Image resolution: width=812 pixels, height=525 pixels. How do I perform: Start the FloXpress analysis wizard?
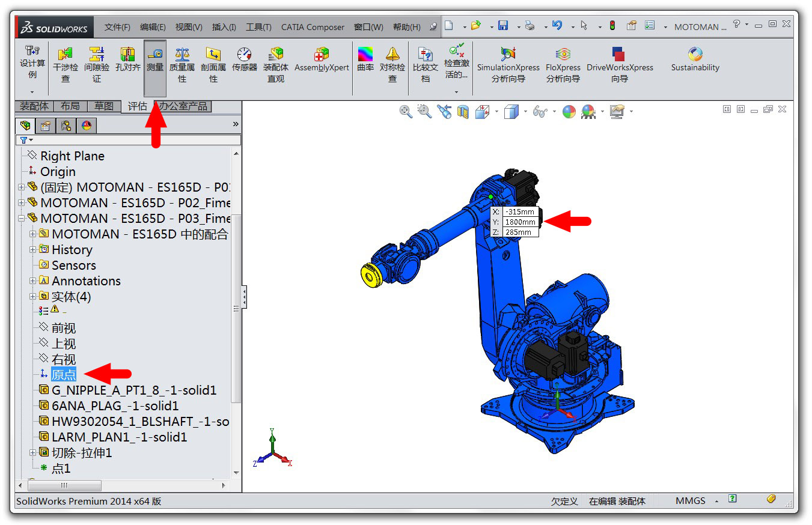point(563,65)
